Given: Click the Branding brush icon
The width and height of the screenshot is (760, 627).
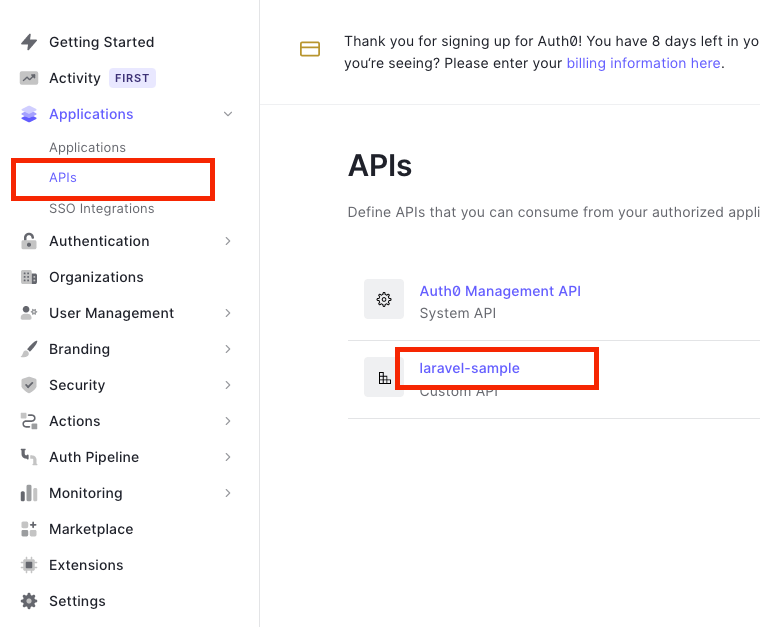Looking at the screenshot, I should (x=29, y=349).
